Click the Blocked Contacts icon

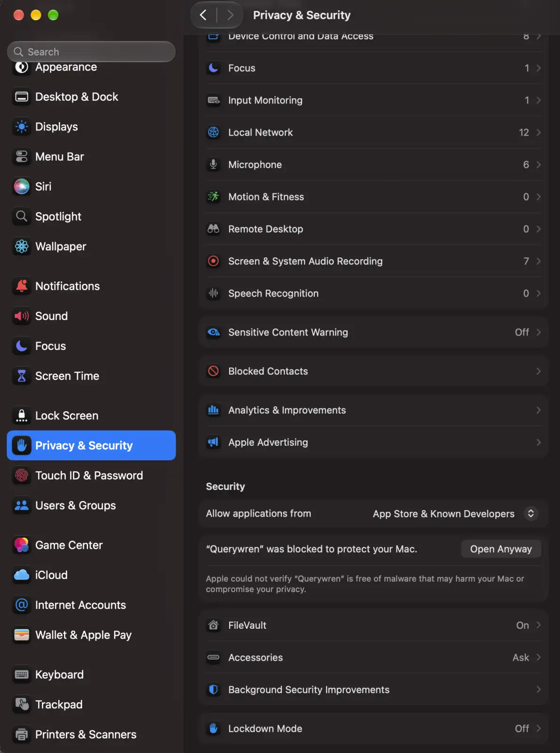coord(213,371)
